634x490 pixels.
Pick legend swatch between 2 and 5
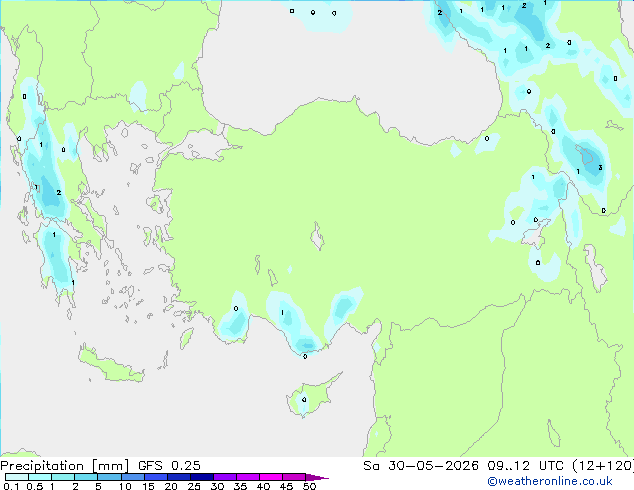click(86, 477)
